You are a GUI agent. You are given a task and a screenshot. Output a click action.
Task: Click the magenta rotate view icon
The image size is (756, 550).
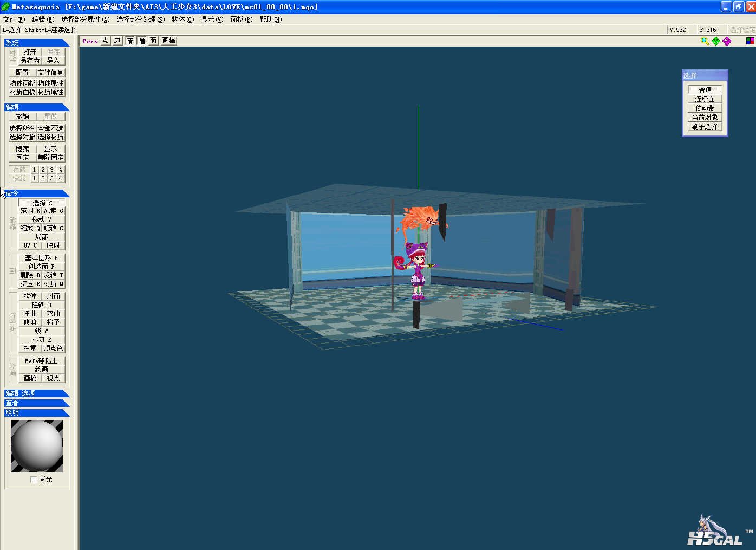(x=727, y=41)
